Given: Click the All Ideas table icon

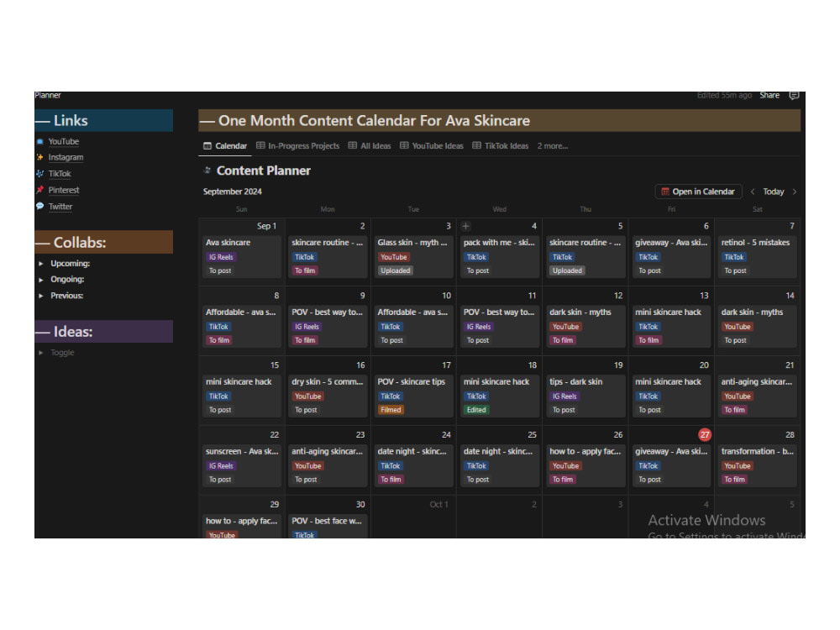Looking at the screenshot, I should click(353, 145).
